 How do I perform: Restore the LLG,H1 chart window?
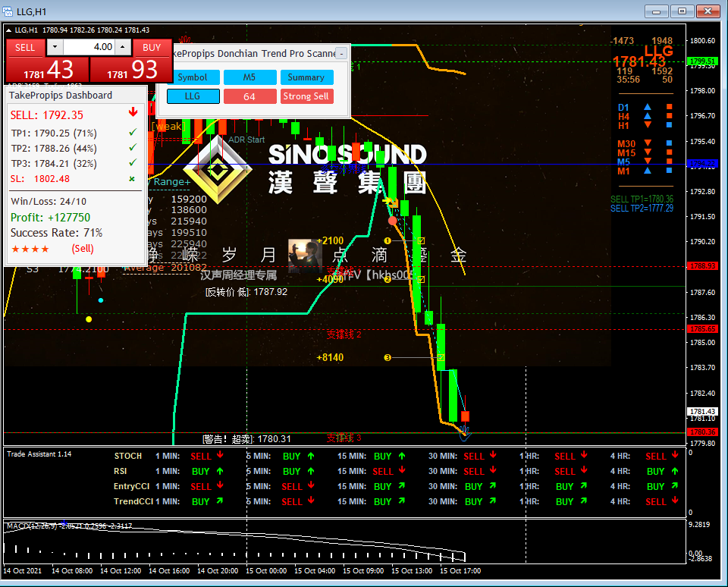point(682,11)
